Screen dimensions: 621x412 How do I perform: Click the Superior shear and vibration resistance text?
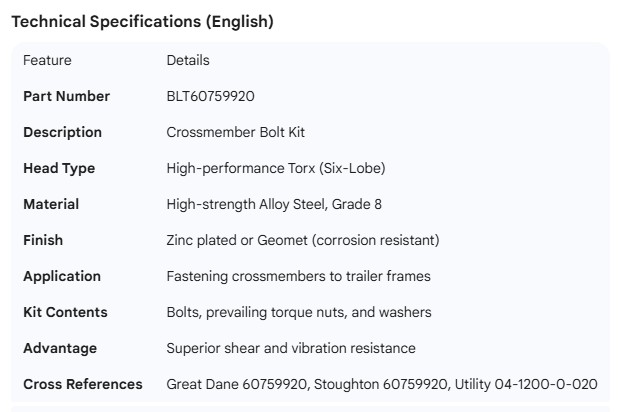(x=291, y=348)
